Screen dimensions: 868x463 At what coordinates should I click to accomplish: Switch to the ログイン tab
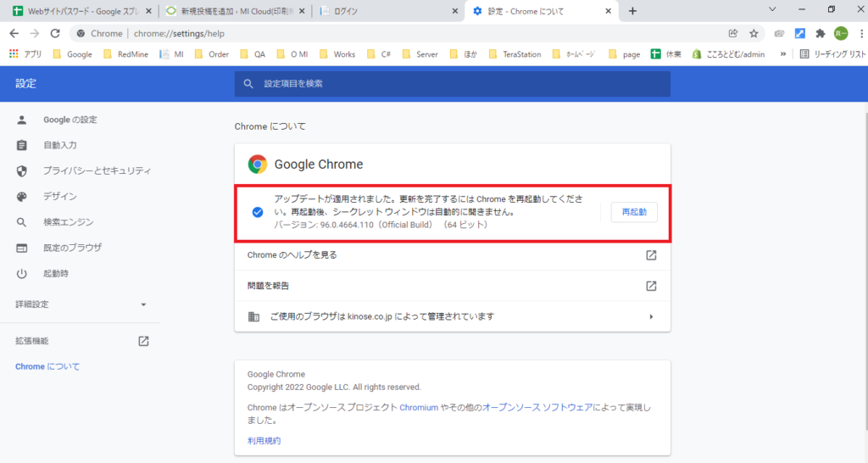387,11
